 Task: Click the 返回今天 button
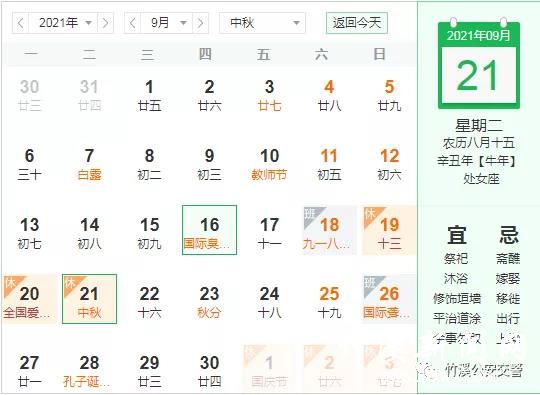[357, 23]
